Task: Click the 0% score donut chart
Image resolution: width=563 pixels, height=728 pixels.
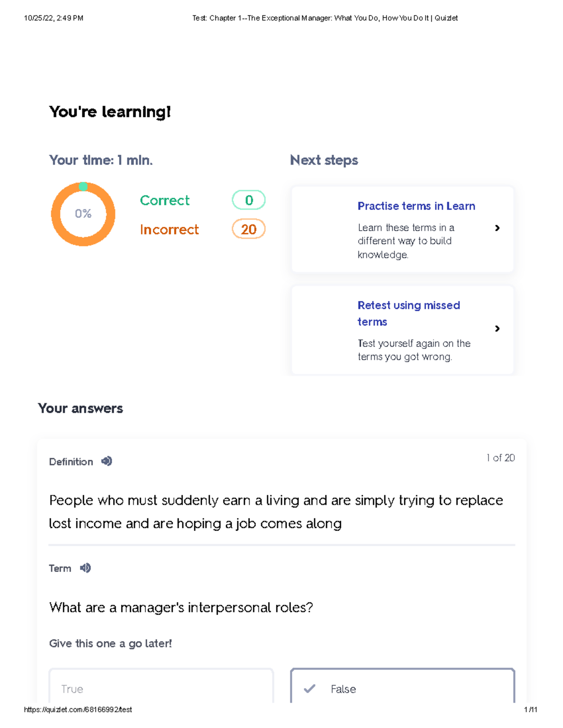Action: (x=83, y=214)
